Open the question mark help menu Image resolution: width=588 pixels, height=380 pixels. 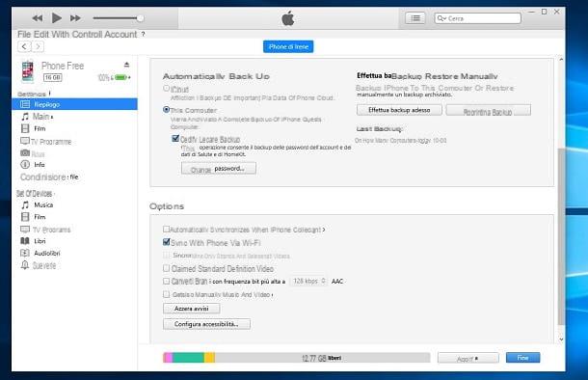[143, 35]
